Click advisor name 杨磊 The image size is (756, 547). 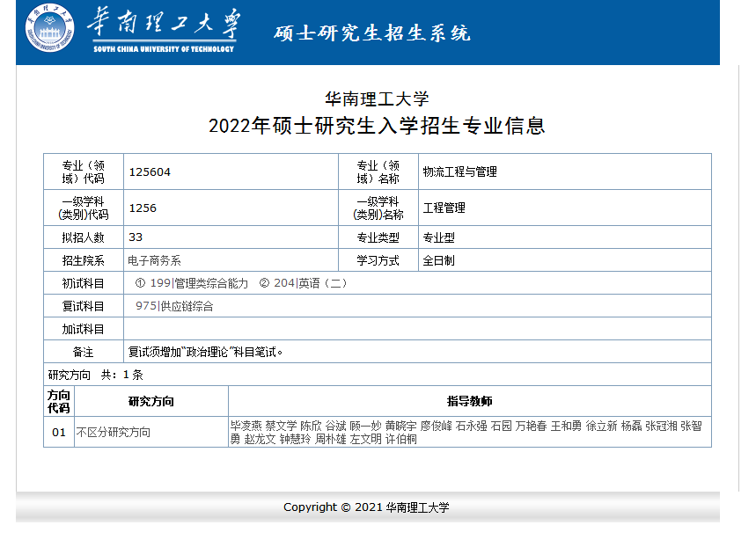coord(632,426)
